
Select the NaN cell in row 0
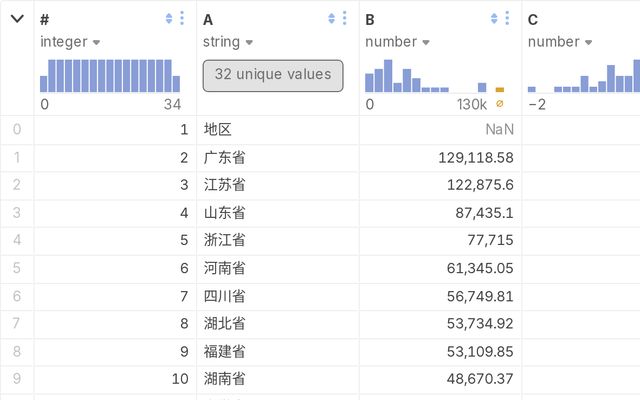pos(440,129)
